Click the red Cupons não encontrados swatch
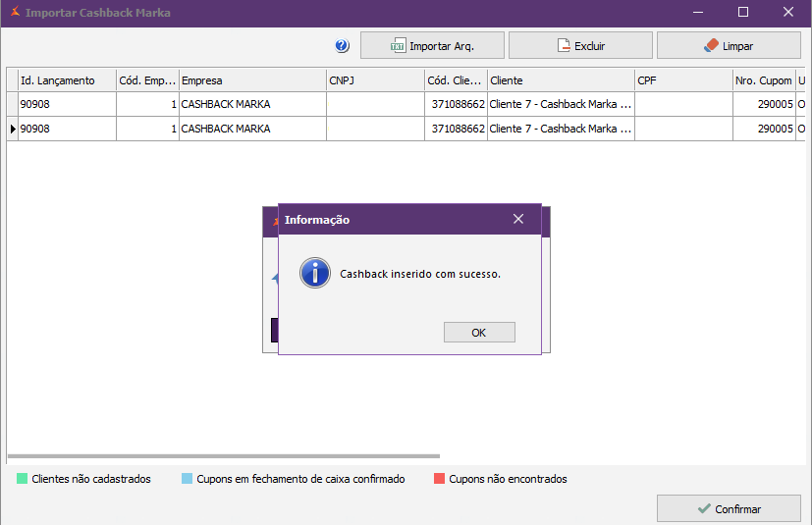 439,478
